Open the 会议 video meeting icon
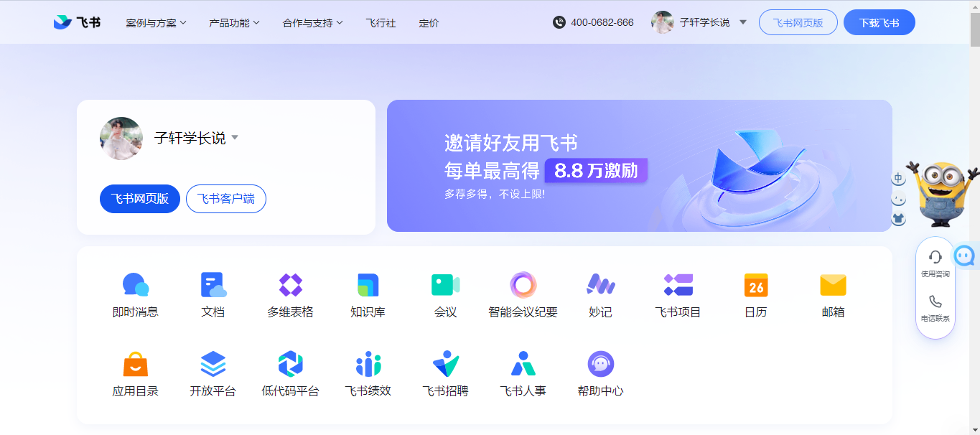The image size is (980, 435). coord(446,285)
